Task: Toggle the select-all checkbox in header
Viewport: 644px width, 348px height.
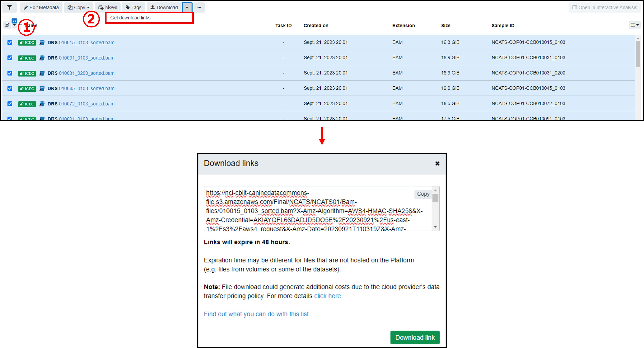Action: (x=7, y=25)
